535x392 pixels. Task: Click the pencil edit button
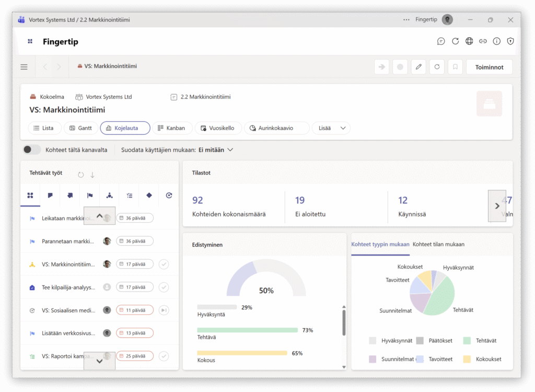(x=418, y=67)
